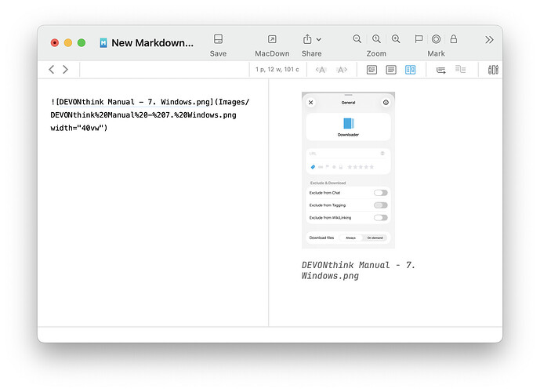The image size is (540, 392).
Task: Click the lock icon in toolbar
Action: click(x=453, y=39)
